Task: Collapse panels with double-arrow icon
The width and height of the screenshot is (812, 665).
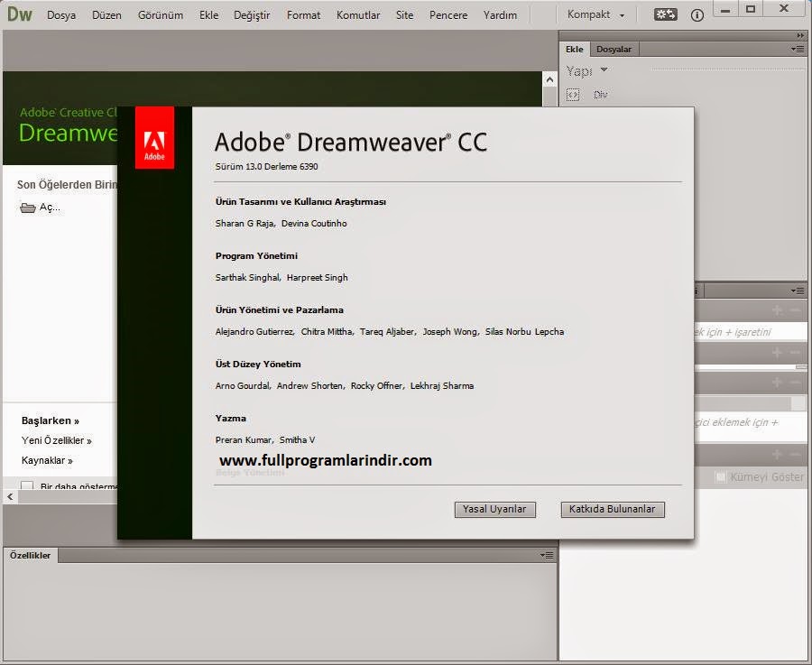Action: pos(800,35)
